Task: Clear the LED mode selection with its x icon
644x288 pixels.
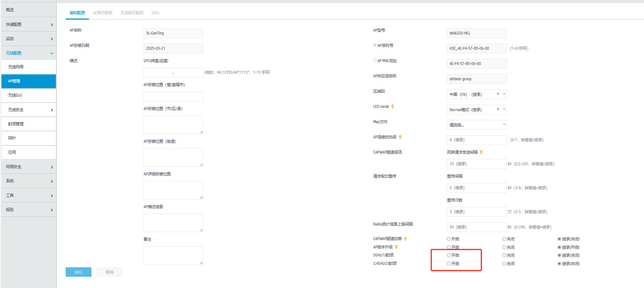Action: [498, 109]
